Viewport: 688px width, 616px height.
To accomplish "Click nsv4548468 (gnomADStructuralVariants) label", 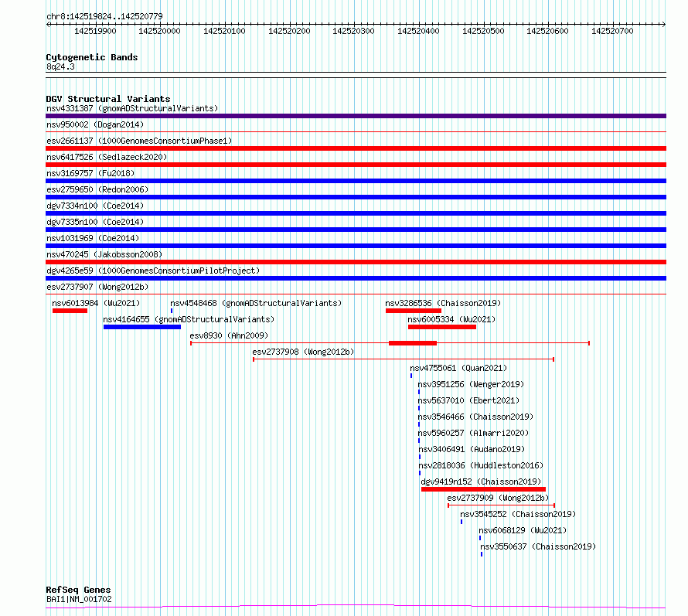I will coord(256,303).
